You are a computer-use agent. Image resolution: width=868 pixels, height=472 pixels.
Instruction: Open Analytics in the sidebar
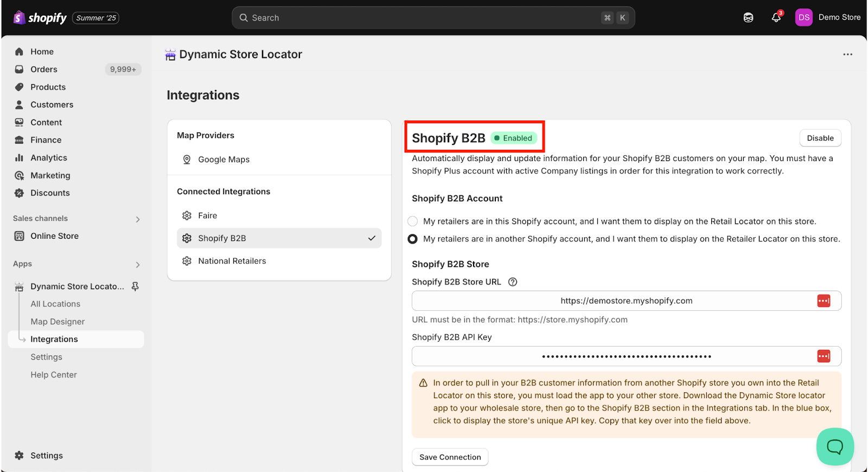coord(49,158)
